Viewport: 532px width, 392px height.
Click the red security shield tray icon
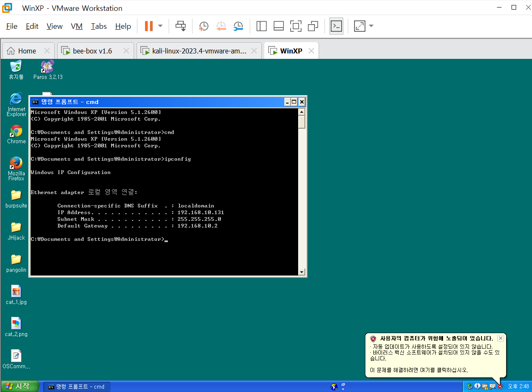[x=500, y=386]
